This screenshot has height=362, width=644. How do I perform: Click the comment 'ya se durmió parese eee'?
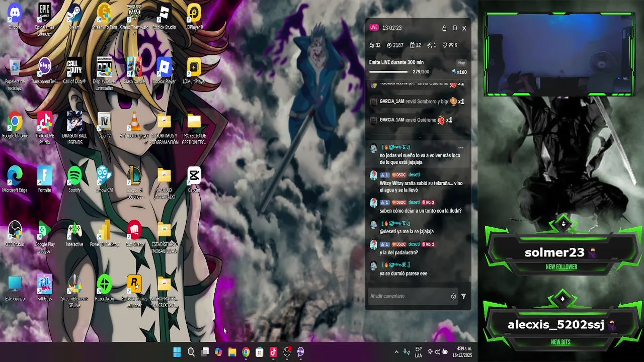(x=404, y=274)
